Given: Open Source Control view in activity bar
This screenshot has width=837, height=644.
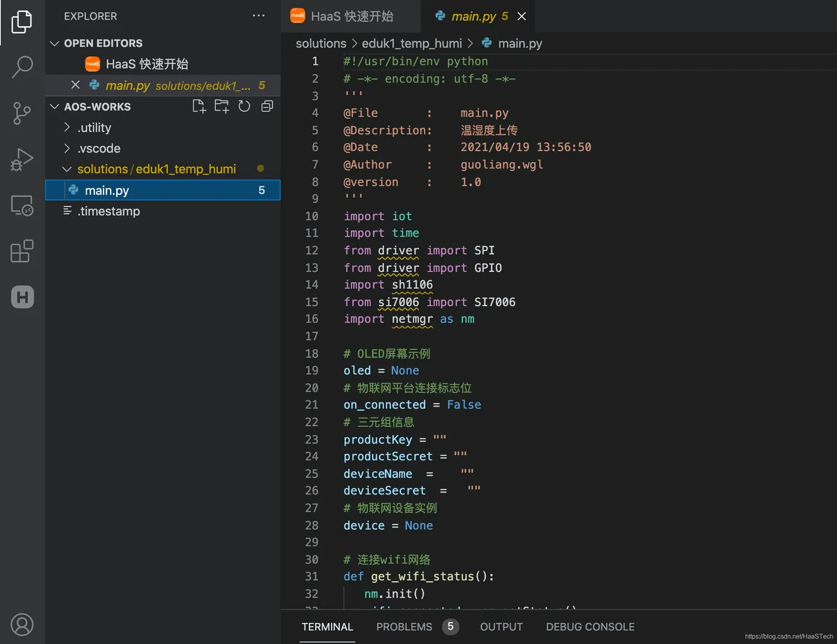Looking at the screenshot, I should (x=22, y=113).
